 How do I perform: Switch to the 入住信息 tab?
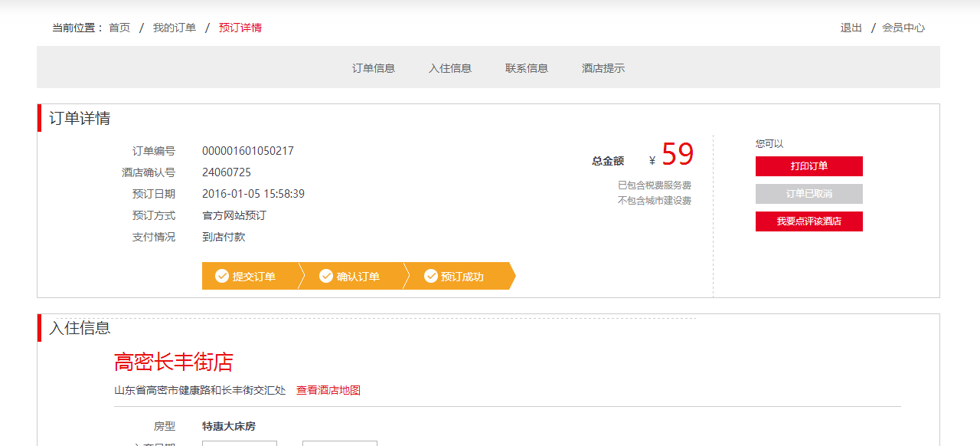coord(450,68)
